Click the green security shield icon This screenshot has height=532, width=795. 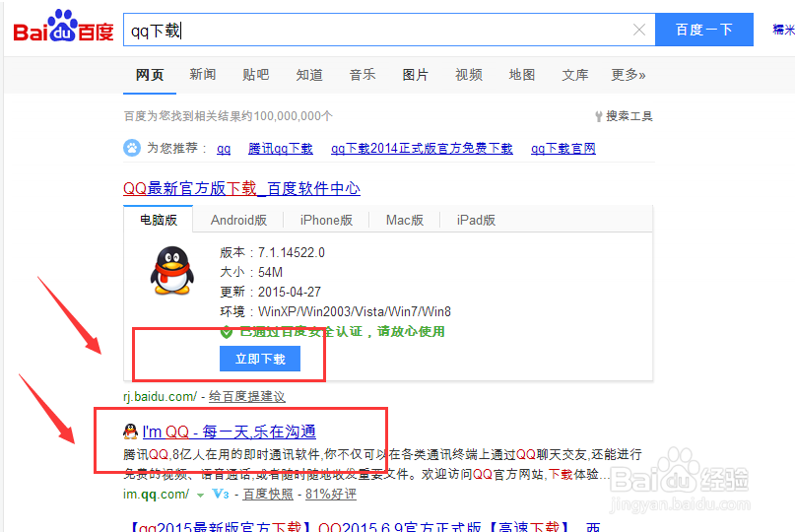(x=227, y=332)
